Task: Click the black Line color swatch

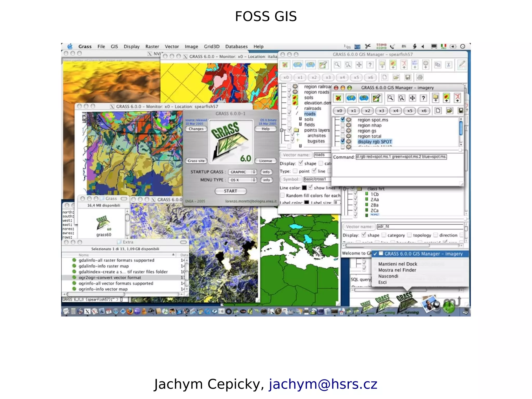Action: coord(304,188)
